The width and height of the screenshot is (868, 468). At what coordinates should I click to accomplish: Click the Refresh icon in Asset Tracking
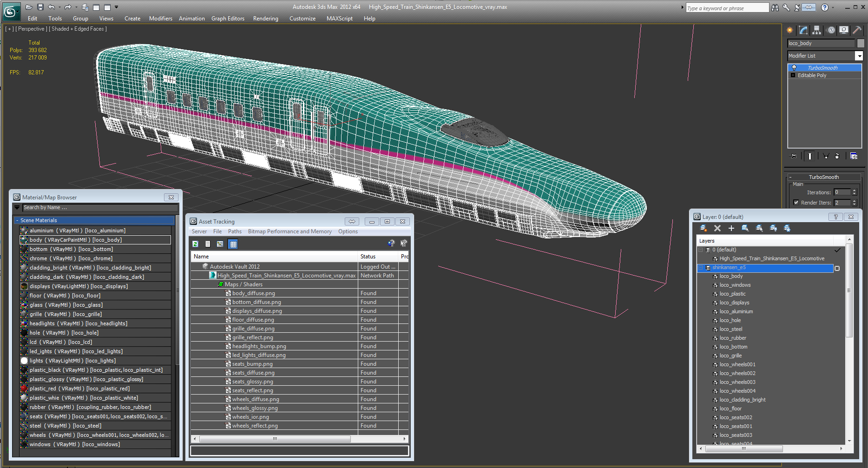tap(196, 244)
